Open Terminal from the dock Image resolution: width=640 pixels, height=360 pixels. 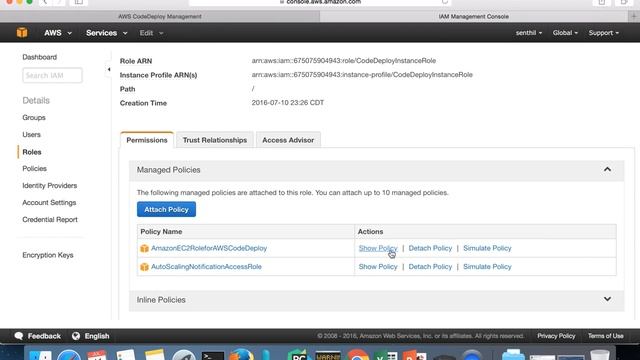coord(213,356)
